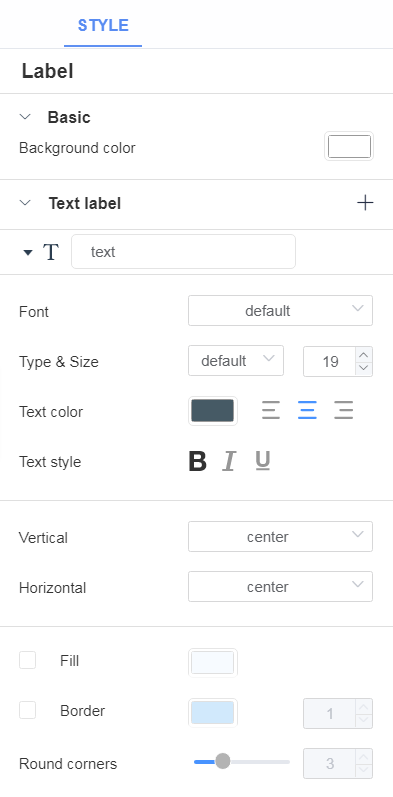The height and width of the screenshot is (797, 393).
Task: Align text to the right
Action: tap(344, 410)
